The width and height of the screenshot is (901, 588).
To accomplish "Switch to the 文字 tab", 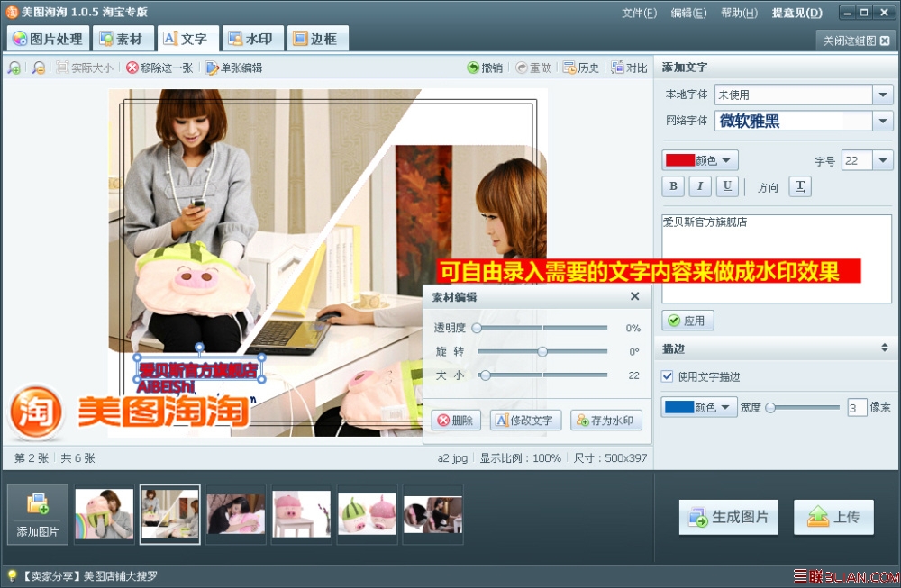I will pyautogui.click(x=188, y=39).
